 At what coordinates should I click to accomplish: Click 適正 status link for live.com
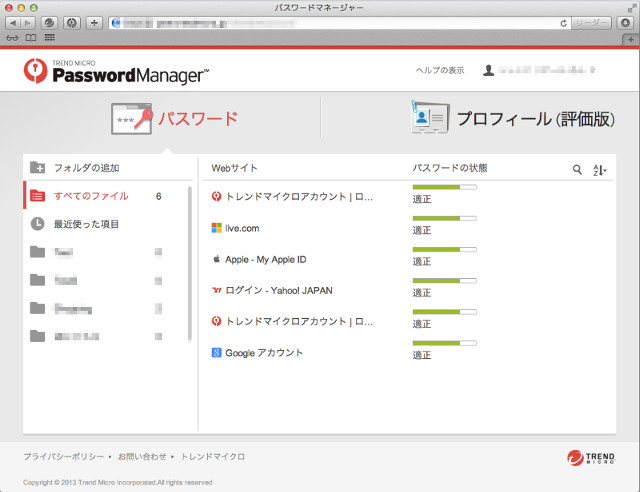click(x=422, y=230)
